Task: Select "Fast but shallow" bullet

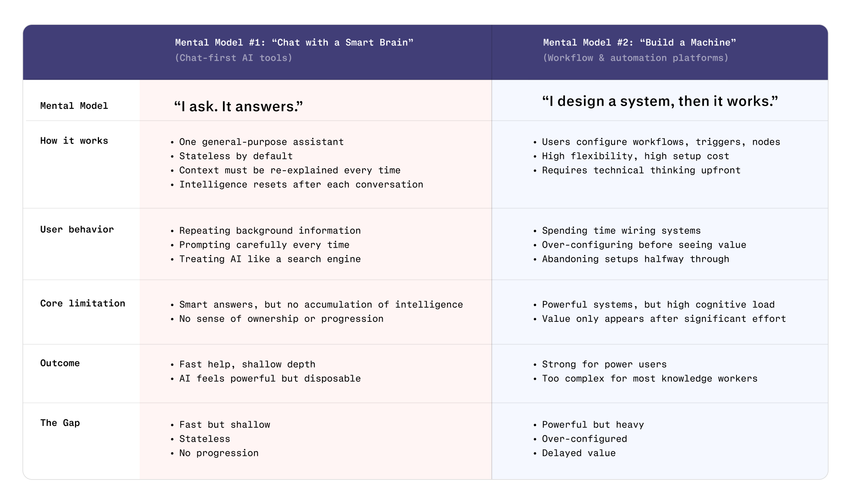Action: pyautogui.click(x=224, y=425)
